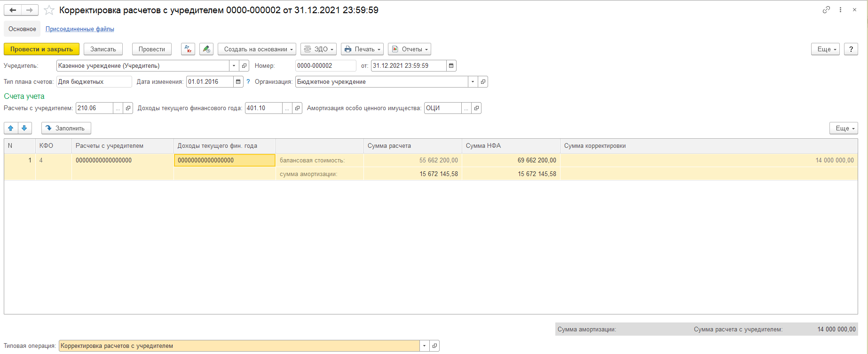Open the Присоединенные файлы link
Viewport: 868px width, 354px height.
[x=80, y=29]
